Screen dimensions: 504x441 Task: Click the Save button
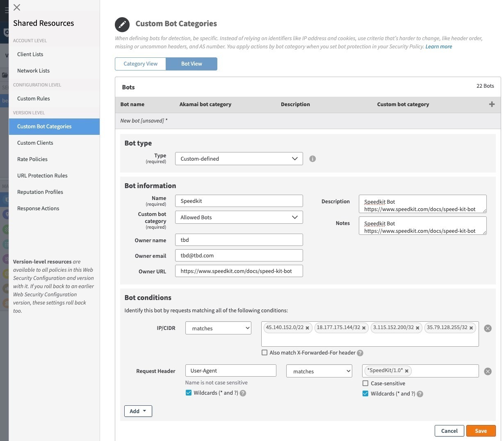tap(481, 431)
